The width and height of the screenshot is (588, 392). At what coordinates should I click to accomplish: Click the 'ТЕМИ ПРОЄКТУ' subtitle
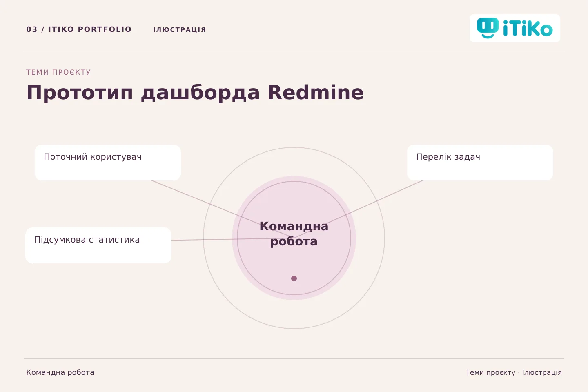(x=58, y=72)
